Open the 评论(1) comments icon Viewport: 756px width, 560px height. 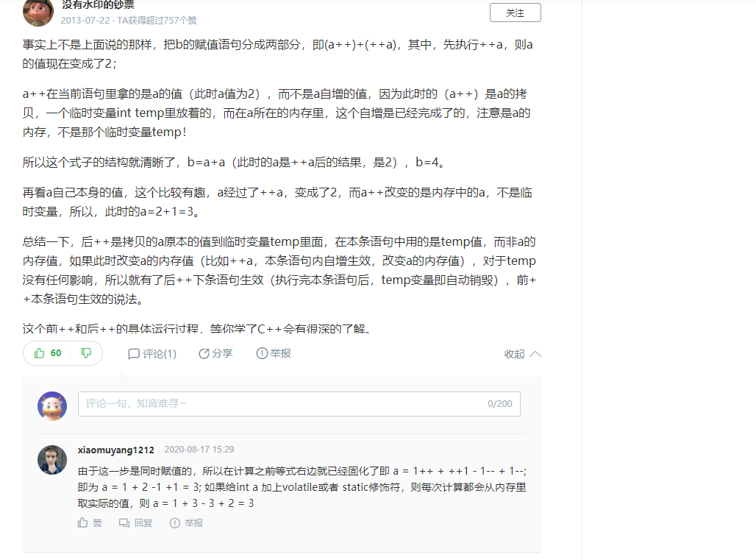point(134,354)
